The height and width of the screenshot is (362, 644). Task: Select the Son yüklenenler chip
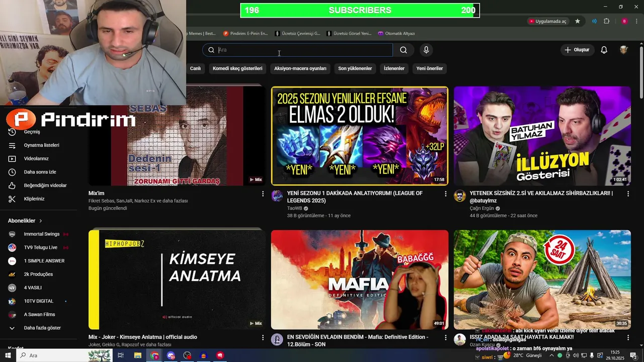click(355, 68)
